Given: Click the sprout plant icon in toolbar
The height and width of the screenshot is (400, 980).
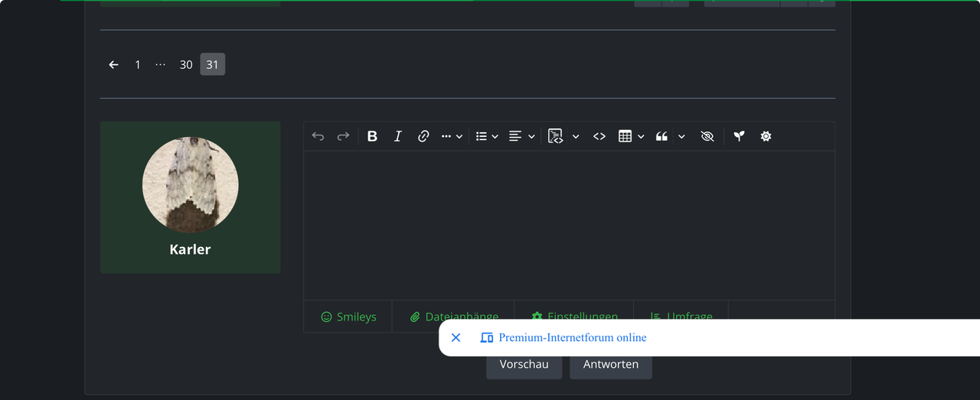Looking at the screenshot, I should coord(739,136).
